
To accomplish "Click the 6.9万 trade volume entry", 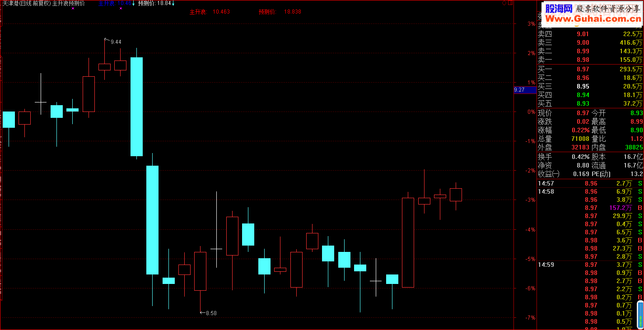I will tap(624, 191).
